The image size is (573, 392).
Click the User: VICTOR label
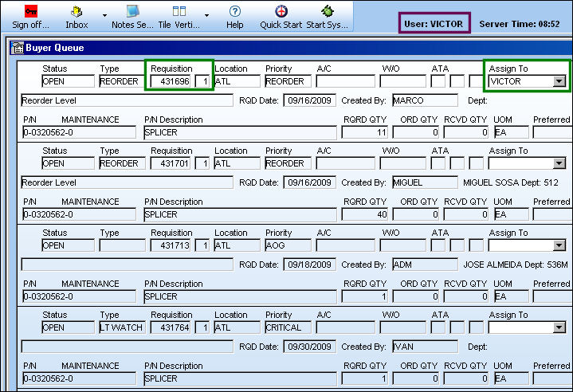click(434, 24)
